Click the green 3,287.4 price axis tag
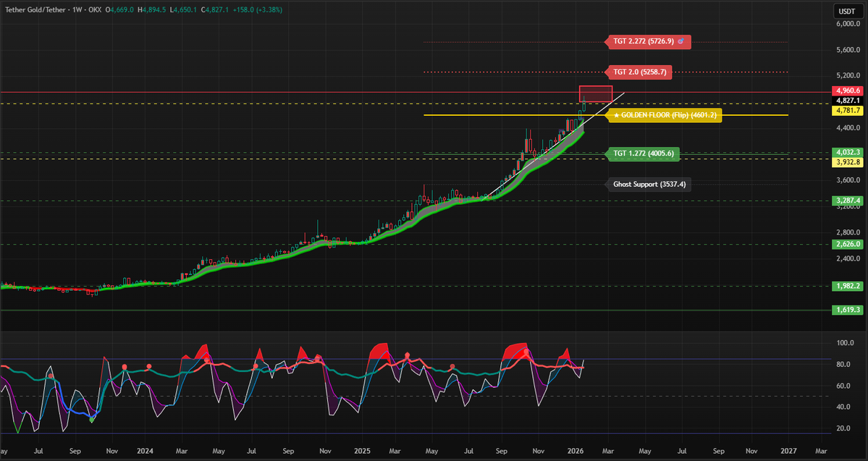 click(x=848, y=201)
